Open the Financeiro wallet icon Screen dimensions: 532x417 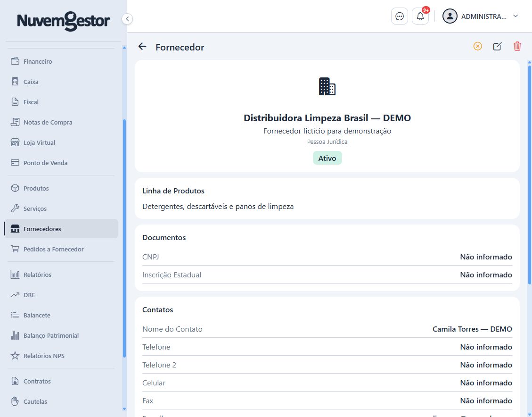tap(15, 61)
